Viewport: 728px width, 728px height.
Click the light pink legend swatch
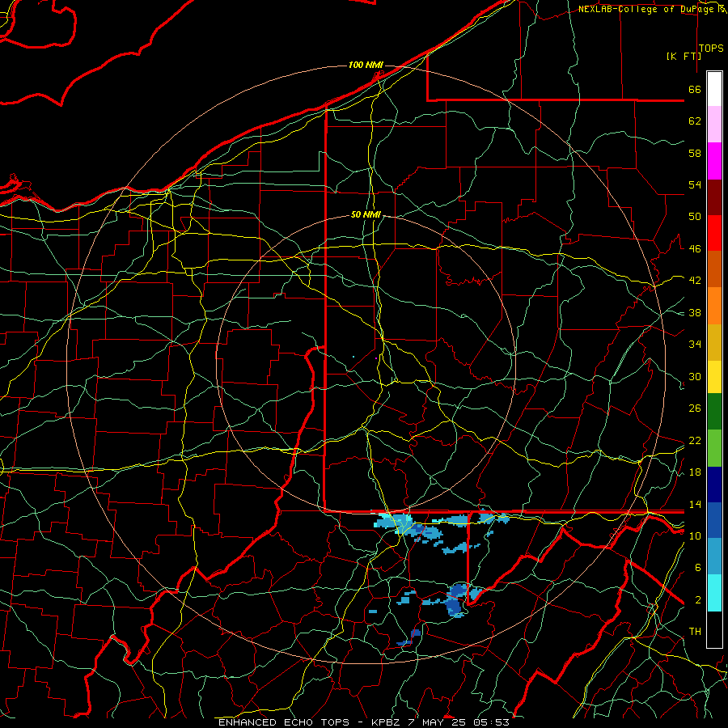coord(714,124)
